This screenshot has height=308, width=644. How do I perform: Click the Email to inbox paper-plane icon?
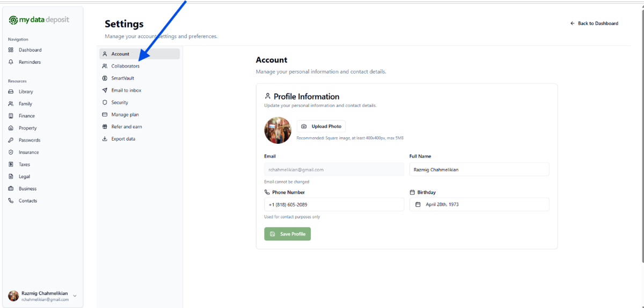coord(105,90)
